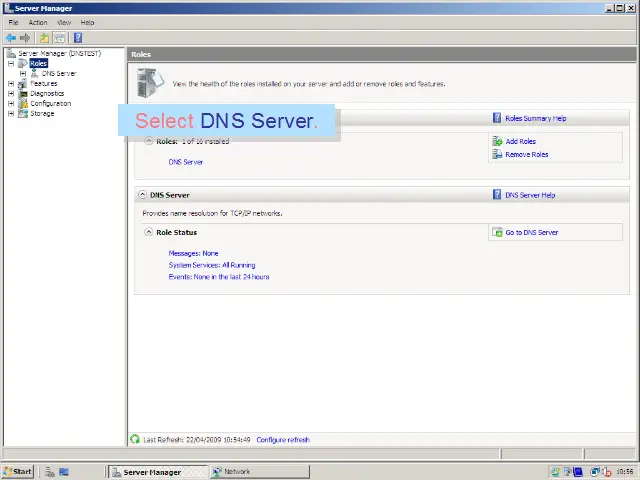Expand the DNS Server tree node

pyautogui.click(x=23, y=73)
